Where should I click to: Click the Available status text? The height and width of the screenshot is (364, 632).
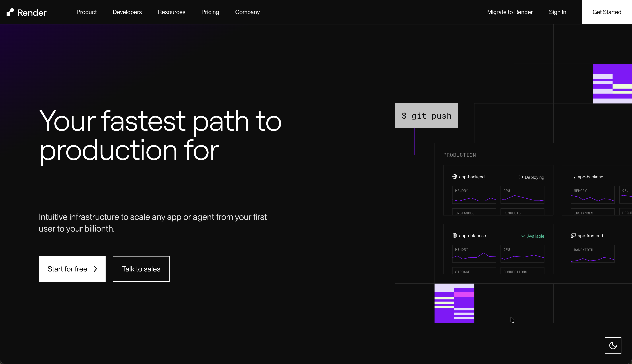click(x=536, y=236)
